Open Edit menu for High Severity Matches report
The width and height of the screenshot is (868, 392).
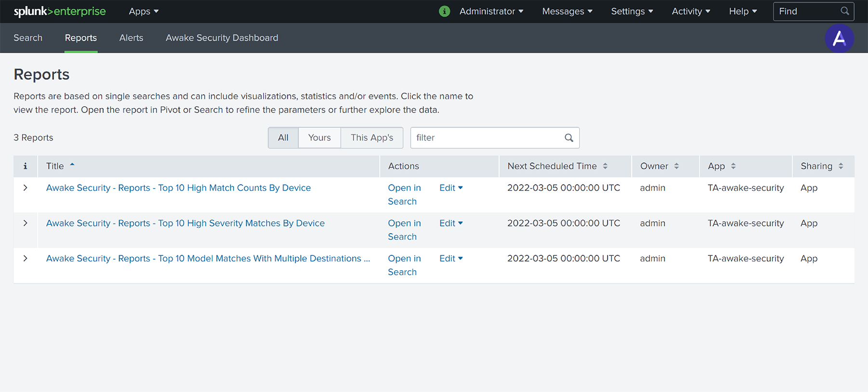click(451, 223)
